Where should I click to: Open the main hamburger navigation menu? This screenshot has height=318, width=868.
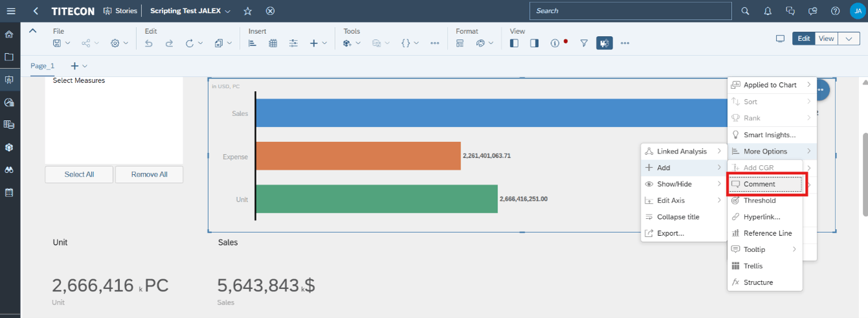[10, 11]
